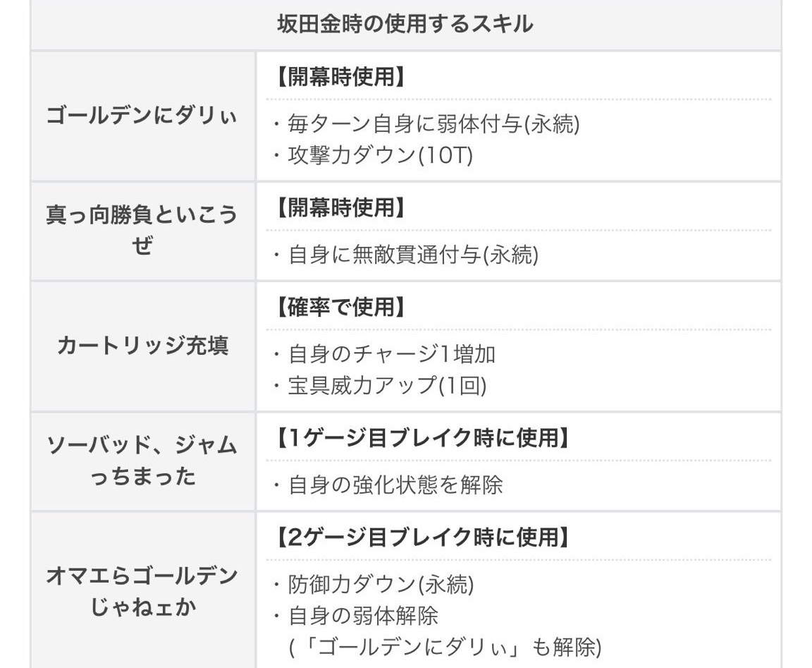Image resolution: width=812 pixels, height=668 pixels.
Task: Click the 自身のチャージ1増加 effect line
Action: pos(385,354)
